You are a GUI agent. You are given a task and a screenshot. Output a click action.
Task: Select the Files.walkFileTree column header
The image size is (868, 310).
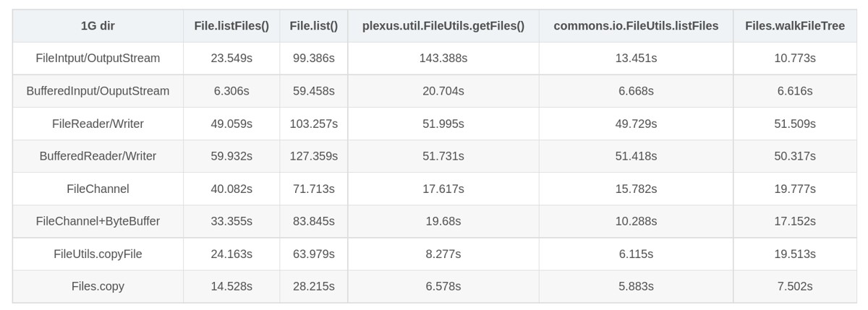[x=794, y=26]
